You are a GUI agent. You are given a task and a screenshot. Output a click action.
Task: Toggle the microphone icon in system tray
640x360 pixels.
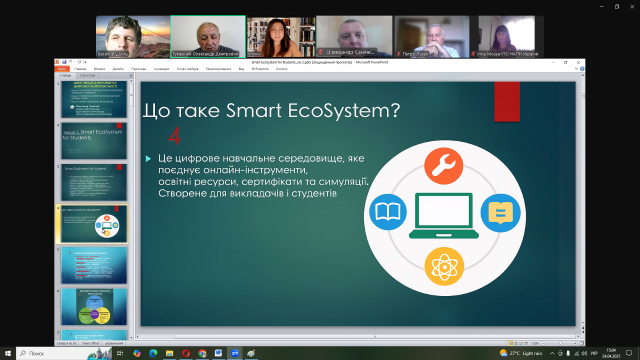coord(568,353)
